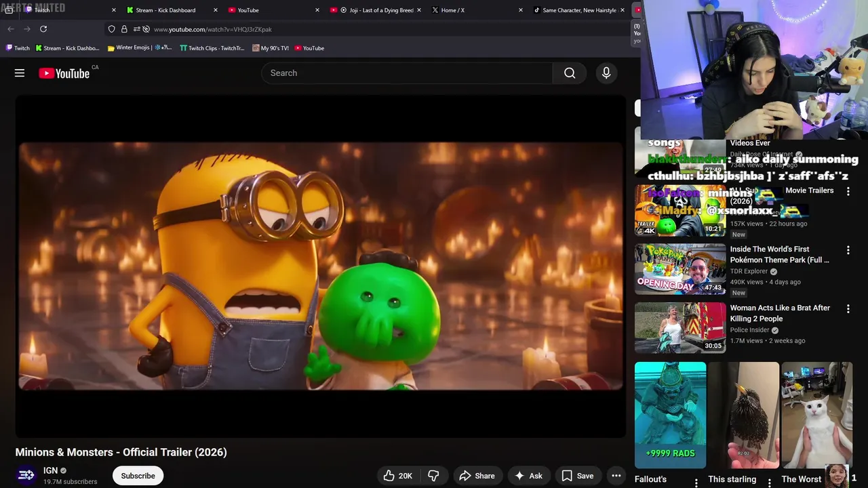This screenshot has width=868, height=488.
Task: Open Woman Acts Like a Brat title
Action: click(780, 313)
